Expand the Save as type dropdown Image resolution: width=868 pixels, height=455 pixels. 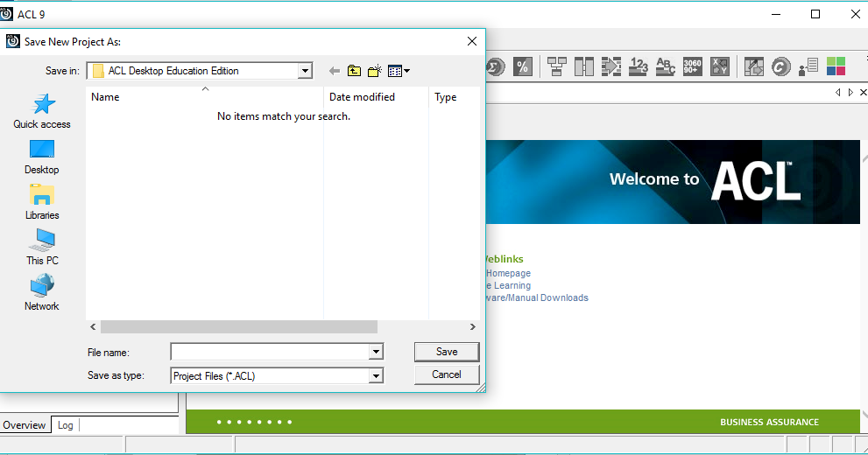[376, 376]
